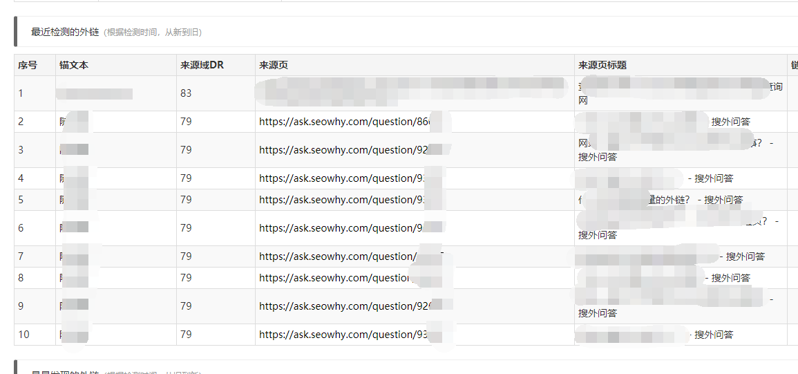798x374 pixels.
Task: Select the DR value 79 in row 3
Action: click(186, 150)
